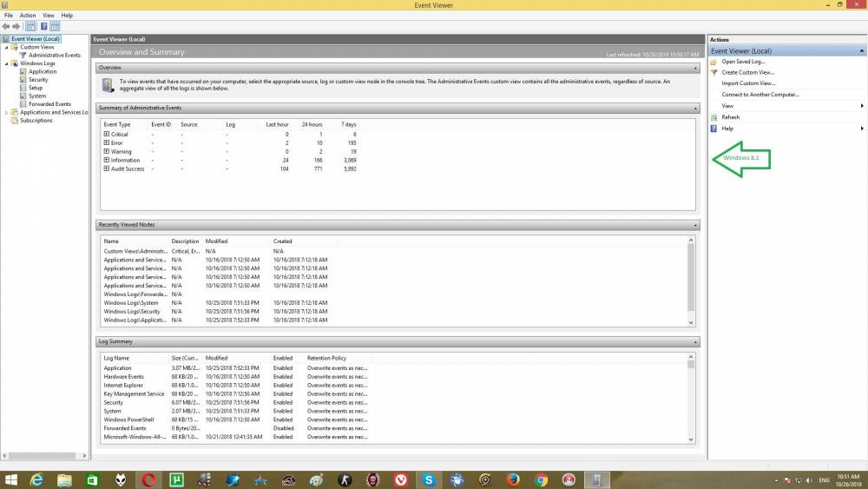Click Connect to Another Computer action
868x489 pixels.
point(760,95)
